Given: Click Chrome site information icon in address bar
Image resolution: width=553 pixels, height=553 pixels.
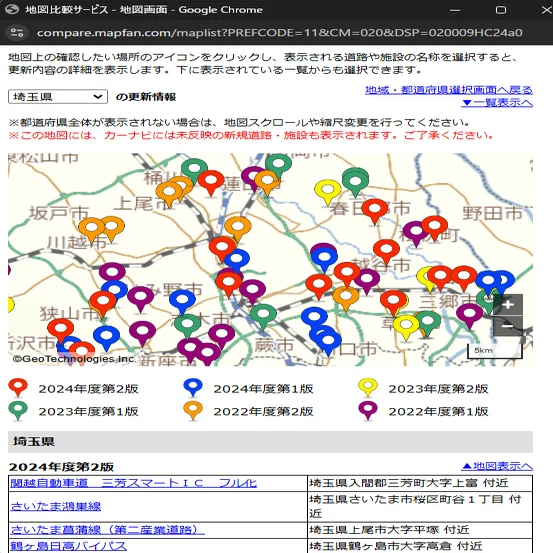Looking at the screenshot, I should coord(17,33).
